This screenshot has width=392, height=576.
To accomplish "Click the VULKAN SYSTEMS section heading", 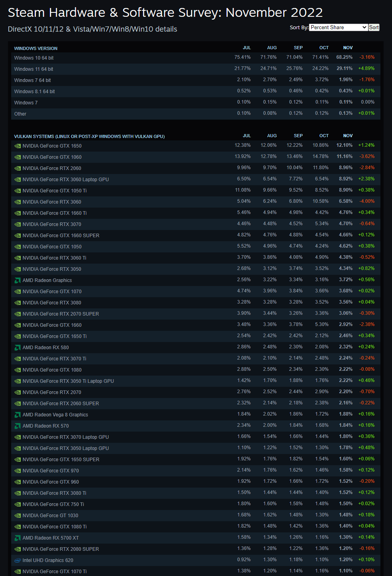I will click(x=90, y=136).
